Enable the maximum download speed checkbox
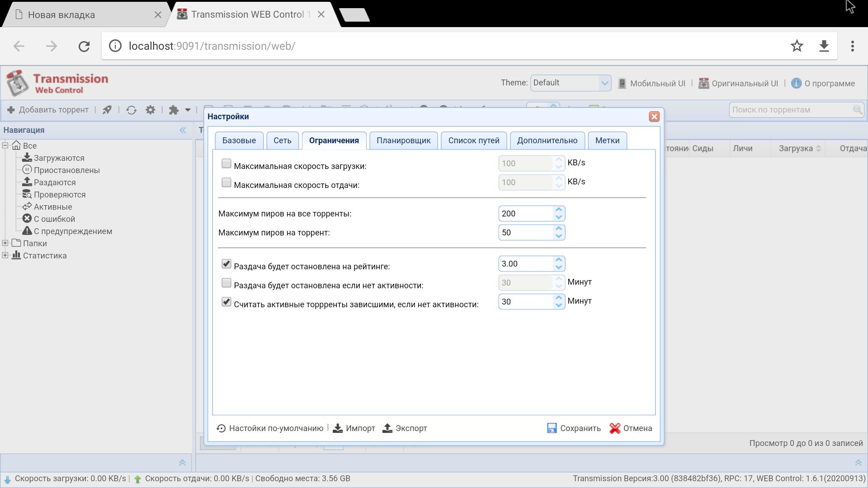Screen dimensions: 868x488 226,164
